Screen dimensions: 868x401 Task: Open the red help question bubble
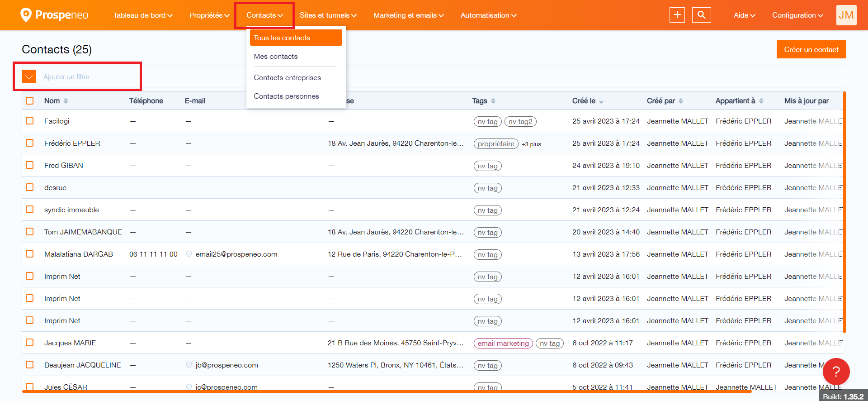pyautogui.click(x=836, y=372)
